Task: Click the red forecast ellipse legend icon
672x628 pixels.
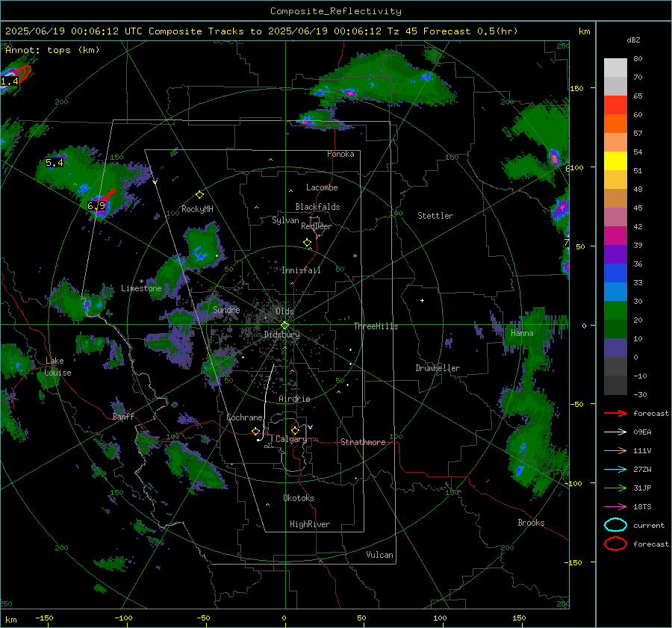Action: [x=615, y=544]
